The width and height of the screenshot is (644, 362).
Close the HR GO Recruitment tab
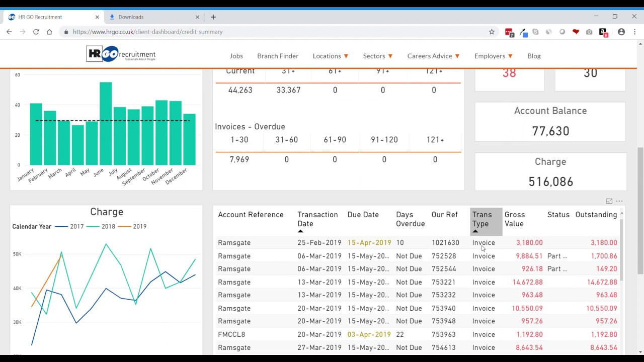pos(97,17)
